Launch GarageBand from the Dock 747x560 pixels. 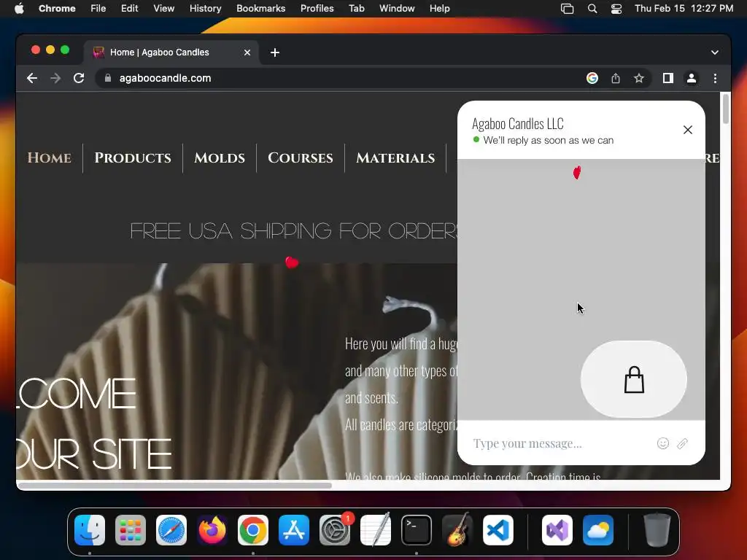click(x=457, y=530)
